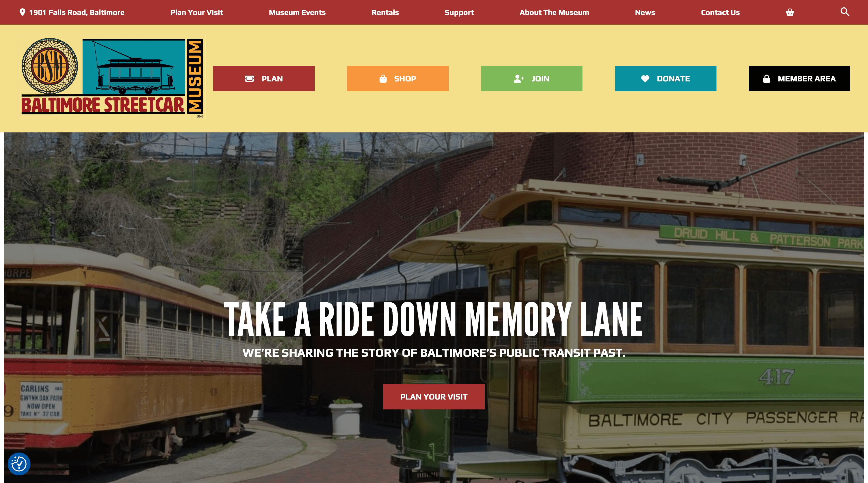
Task: Click the SHOP bag icon
Action: [384, 79]
